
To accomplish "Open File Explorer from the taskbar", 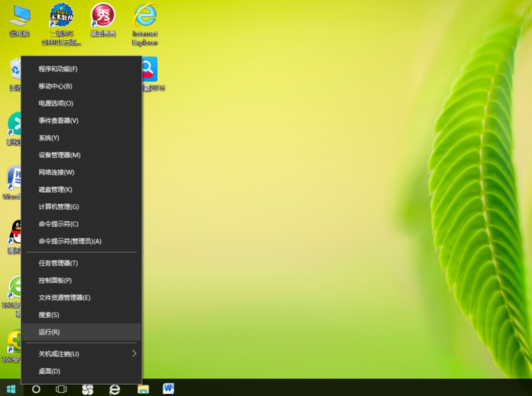I will (143, 389).
